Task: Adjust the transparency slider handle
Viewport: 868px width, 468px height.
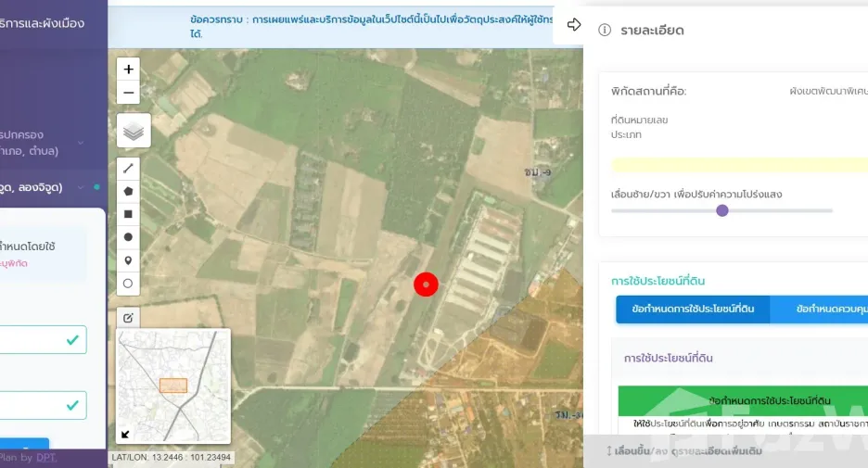Action: [x=721, y=210]
